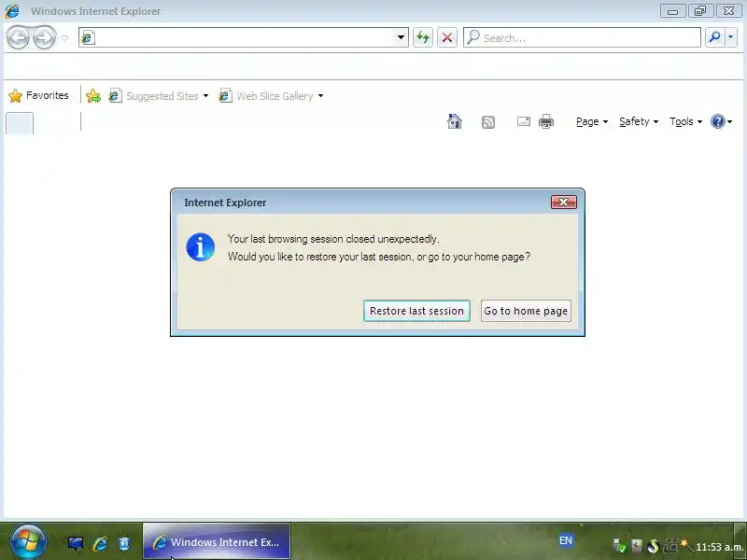Click the clock showing 11:53 a.m.
Viewport: 747px width, 560px height.
pos(720,547)
